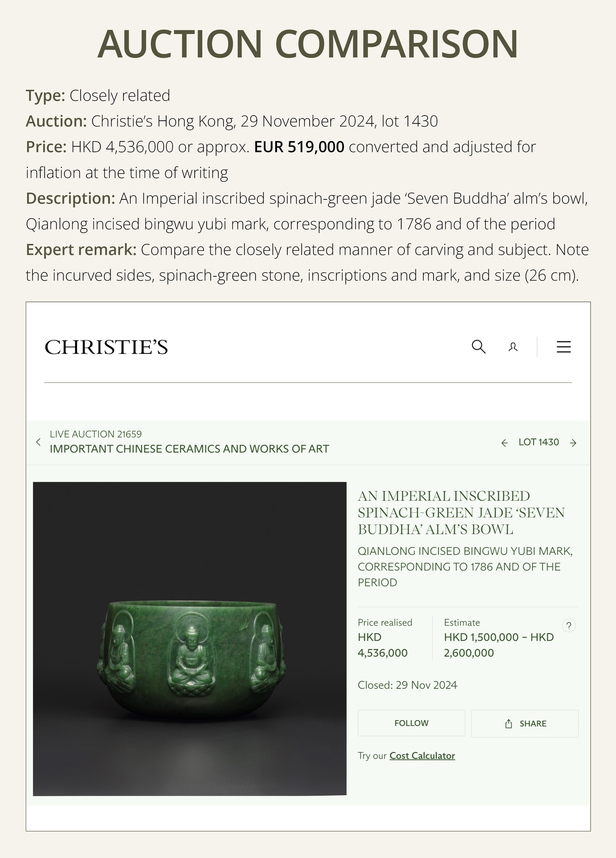The image size is (616, 858).
Task: Open the jade bowl photo
Action: click(x=190, y=639)
